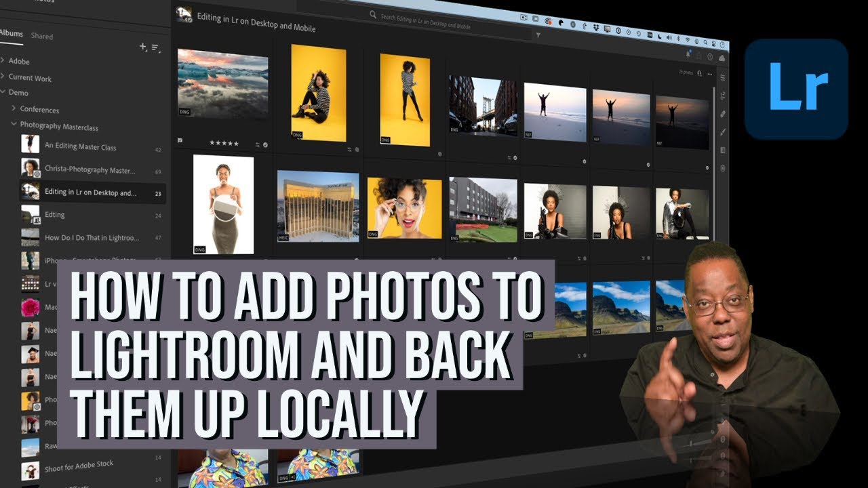Select the woman with glasses thumbnail
The height and width of the screenshot is (488, 868).
click(404, 208)
